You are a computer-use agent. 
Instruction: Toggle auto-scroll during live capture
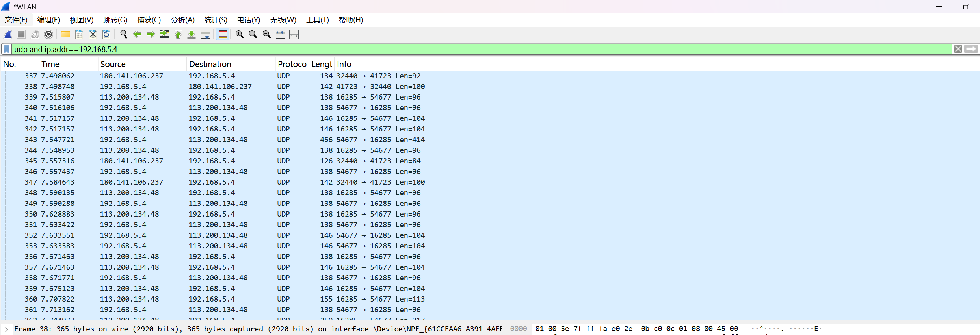(x=205, y=34)
